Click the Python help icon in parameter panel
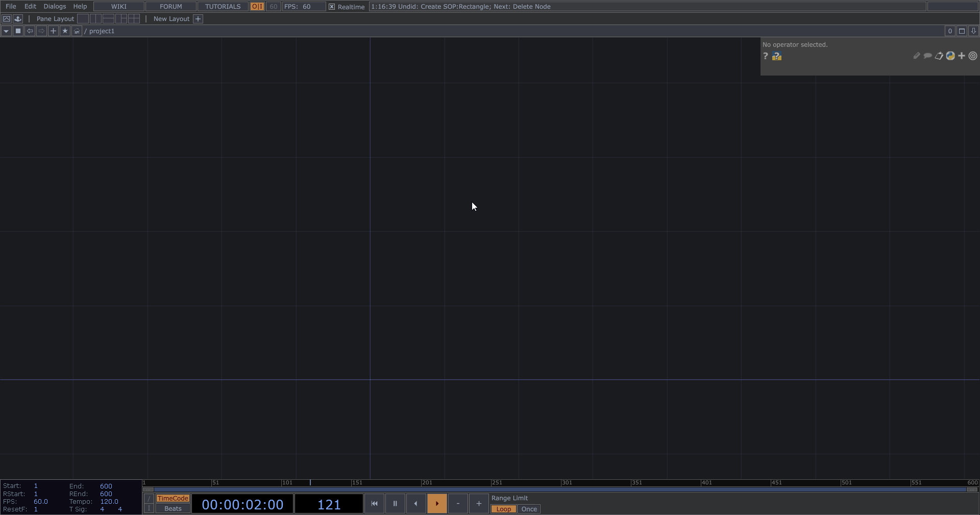 [777, 56]
